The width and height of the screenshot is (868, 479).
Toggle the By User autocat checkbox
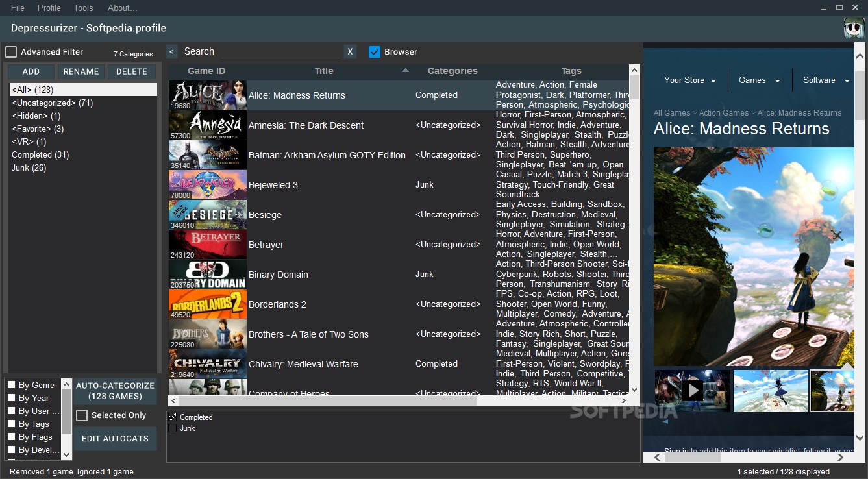(x=11, y=411)
